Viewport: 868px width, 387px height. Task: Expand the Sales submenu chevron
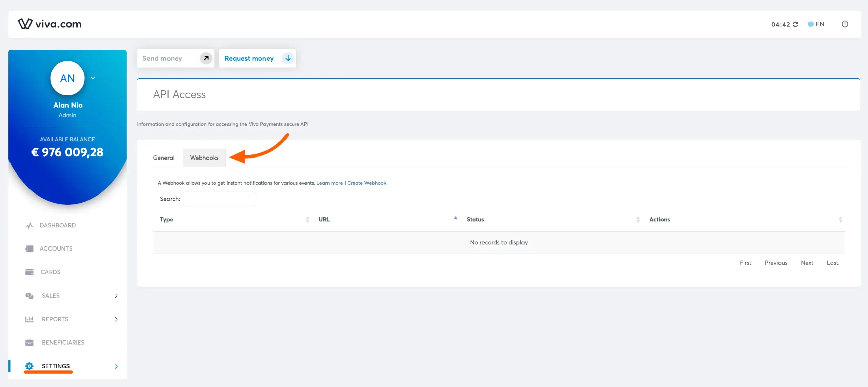click(116, 296)
